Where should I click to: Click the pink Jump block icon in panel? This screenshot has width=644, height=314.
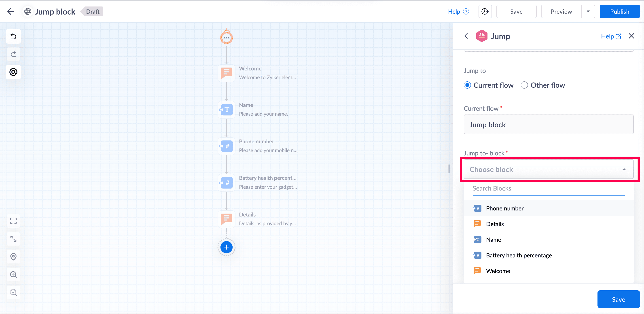point(482,36)
